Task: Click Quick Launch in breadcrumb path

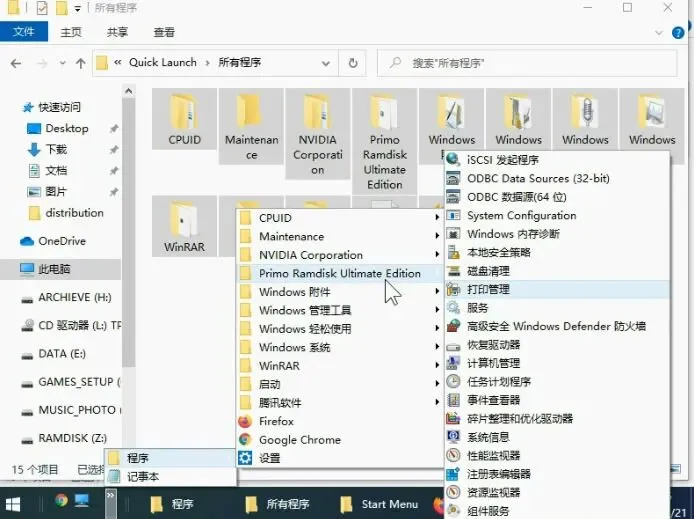Action: click(x=162, y=62)
